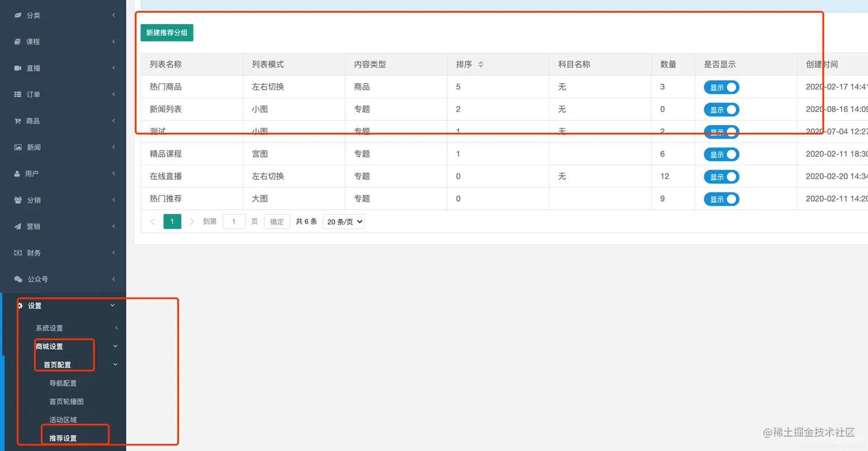Click the group icon beside 分销
This screenshot has height=451, width=868.
click(x=18, y=200)
